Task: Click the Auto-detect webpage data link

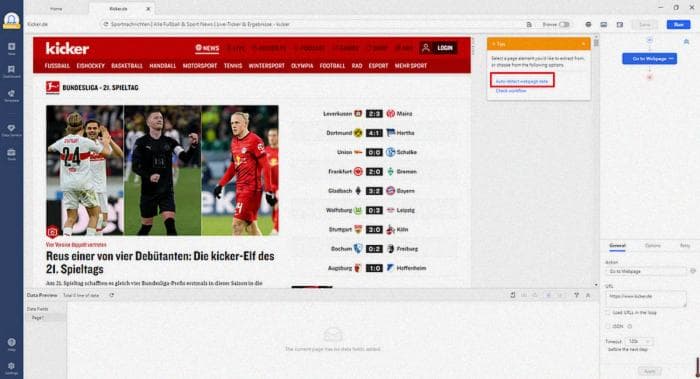Action: [x=522, y=81]
